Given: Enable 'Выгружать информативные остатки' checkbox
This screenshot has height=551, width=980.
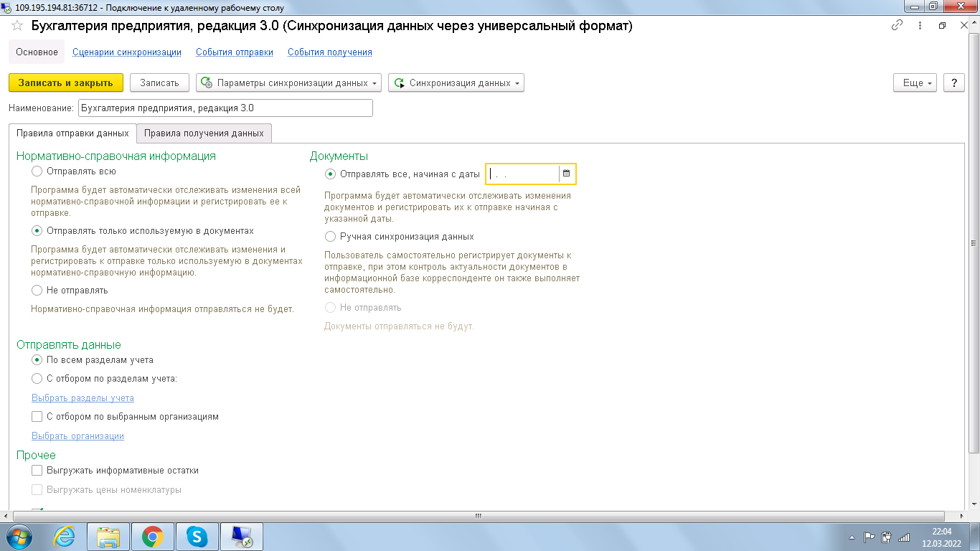Looking at the screenshot, I should point(37,471).
